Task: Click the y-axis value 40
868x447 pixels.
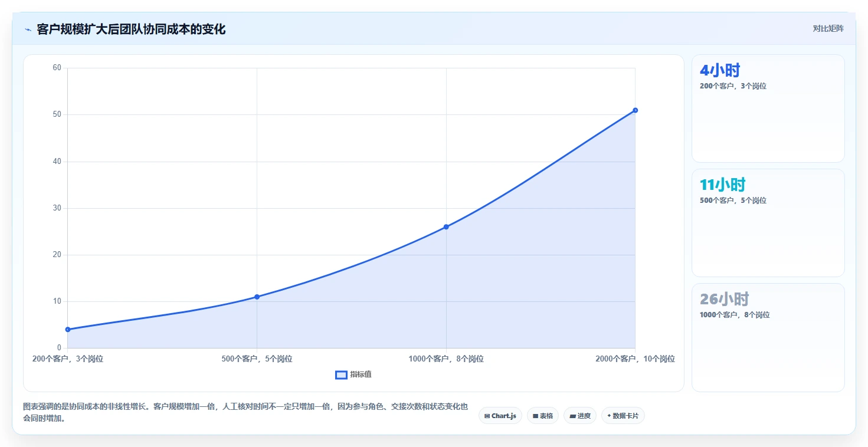Action: [x=57, y=161]
